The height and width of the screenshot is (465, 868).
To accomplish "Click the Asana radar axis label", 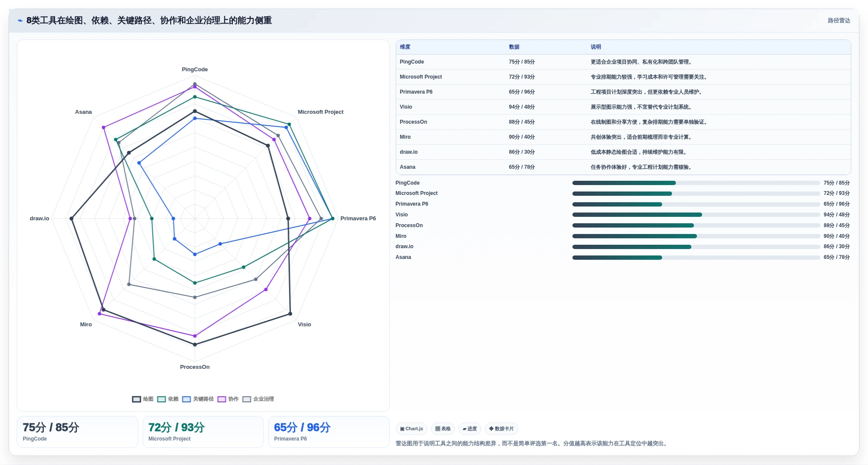I will 83,112.
